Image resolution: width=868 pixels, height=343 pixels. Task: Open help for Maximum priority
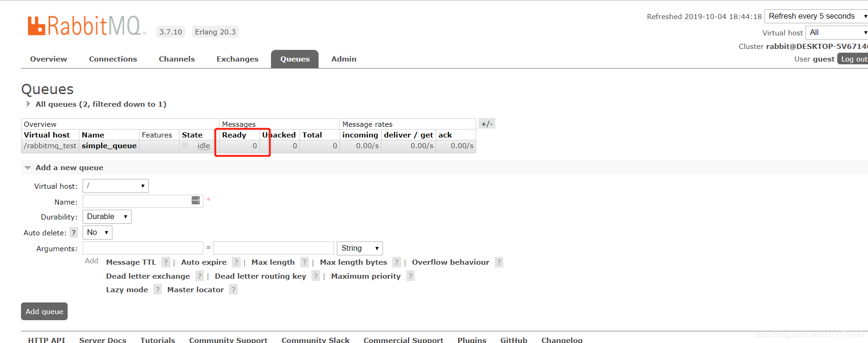pyautogui.click(x=410, y=276)
